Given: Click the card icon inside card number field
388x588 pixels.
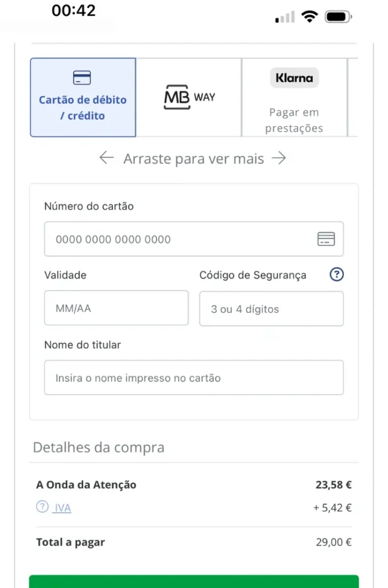Looking at the screenshot, I should 326,239.
